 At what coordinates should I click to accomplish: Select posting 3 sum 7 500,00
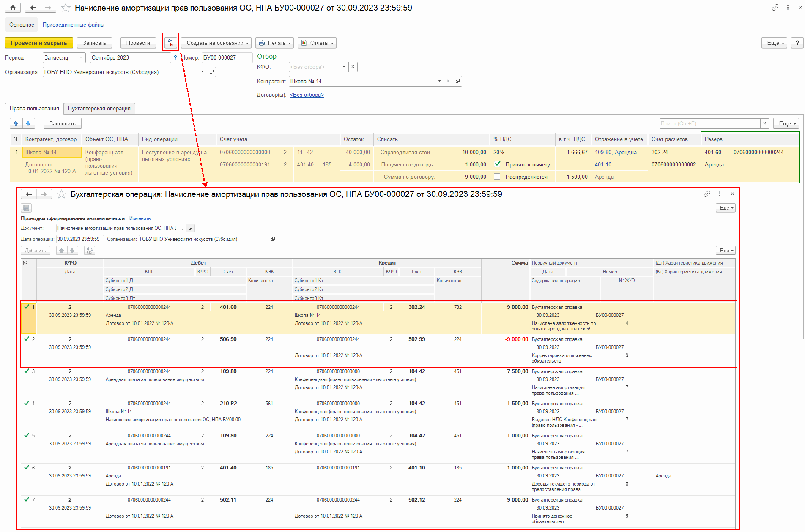[x=517, y=371]
